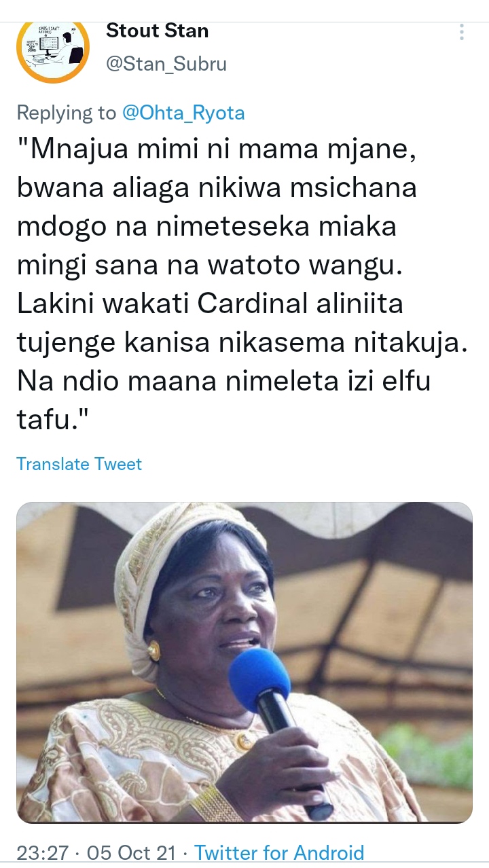
Task: Open Stout Stan's profile avatar picture
Action: [53, 48]
